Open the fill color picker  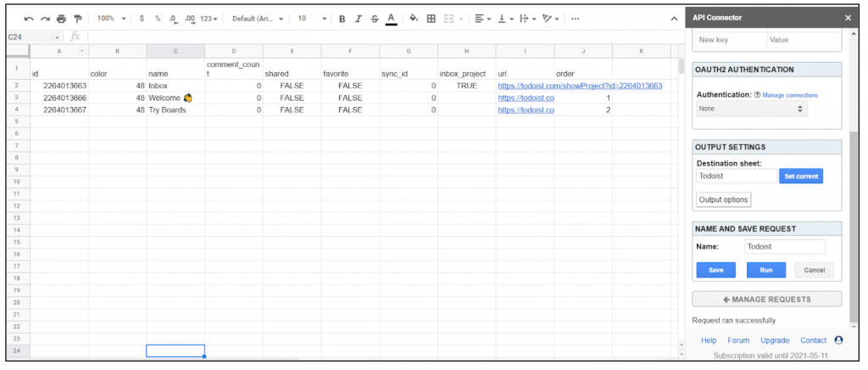[x=414, y=19]
